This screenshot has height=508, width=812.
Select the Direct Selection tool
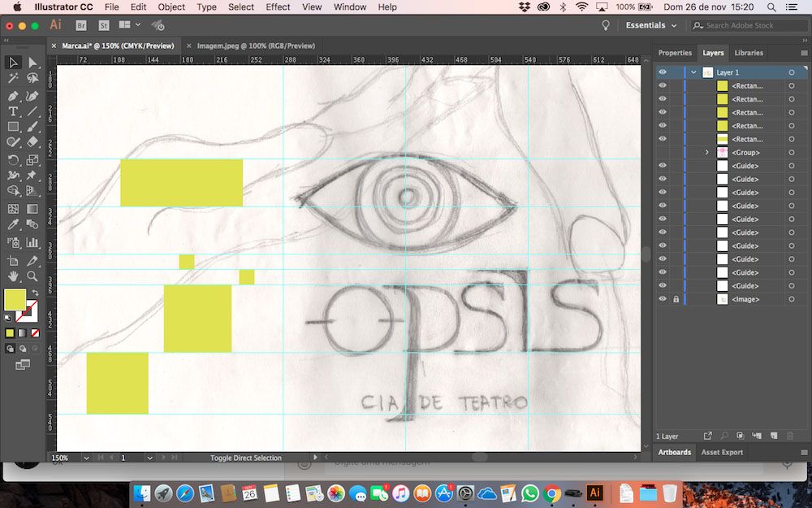pyautogui.click(x=32, y=63)
